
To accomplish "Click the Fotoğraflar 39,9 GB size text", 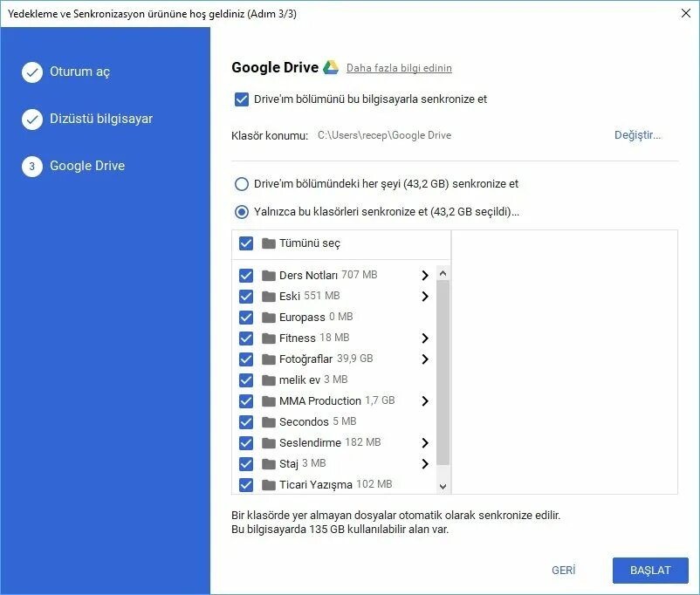I will pos(355,359).
